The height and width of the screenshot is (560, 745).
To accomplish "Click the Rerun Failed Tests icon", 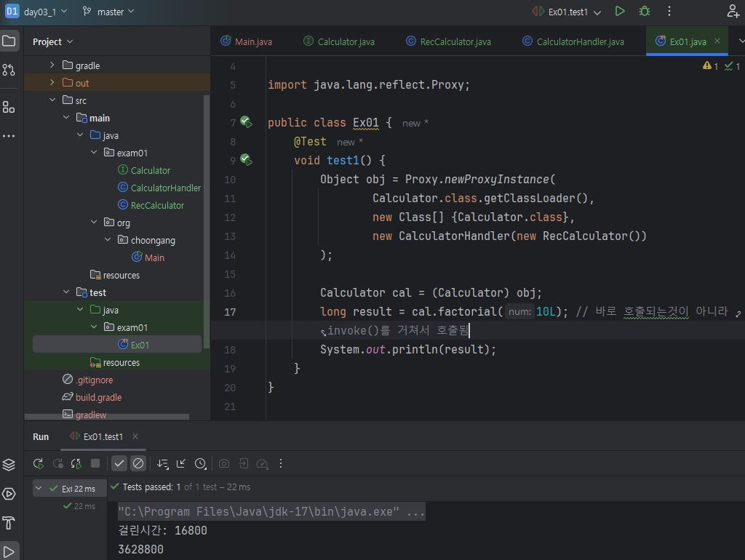I will tap(58, 463).
